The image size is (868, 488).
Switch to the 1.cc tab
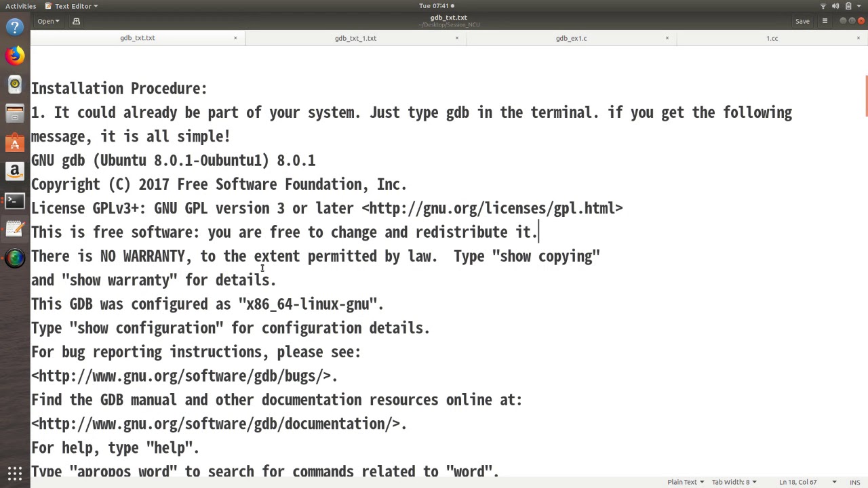(x=772, y=38)
